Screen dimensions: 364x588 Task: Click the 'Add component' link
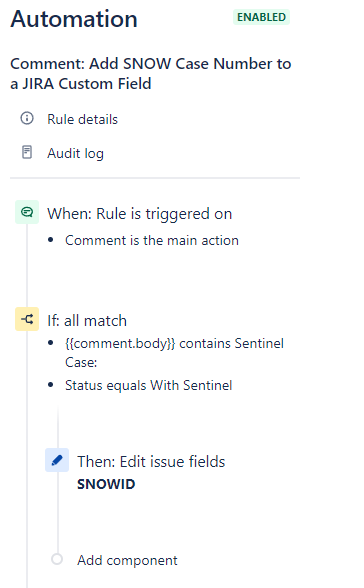click(x=127, y=560)
